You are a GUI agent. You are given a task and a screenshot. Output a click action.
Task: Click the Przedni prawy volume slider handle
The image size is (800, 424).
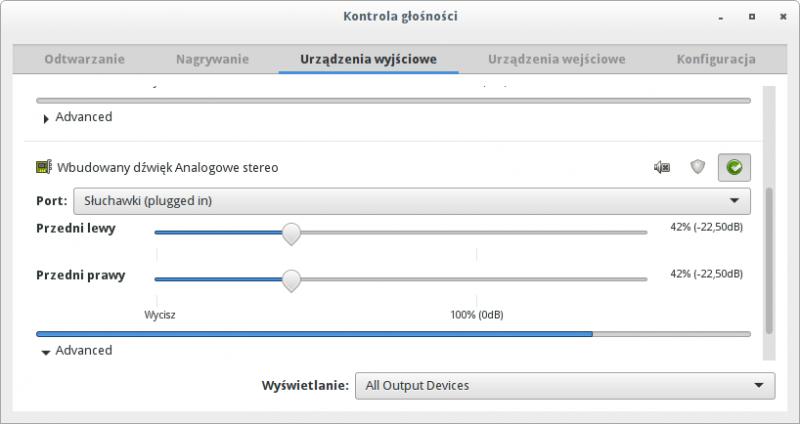point(291,280)
